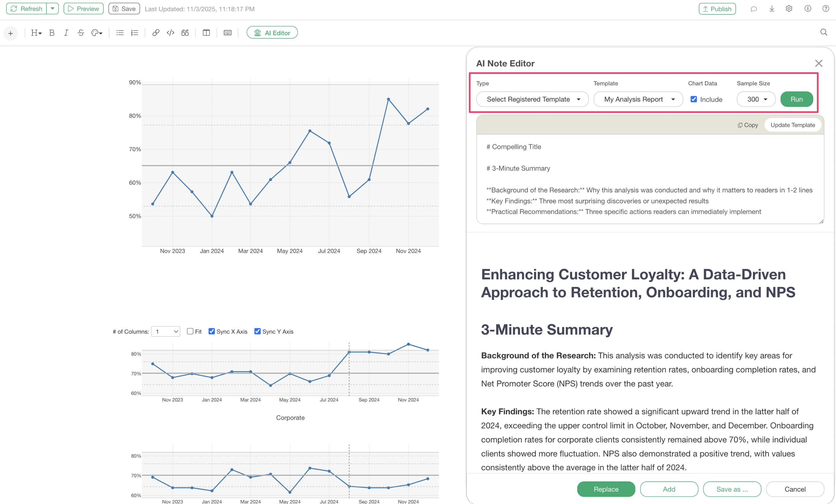Uncheck the Include chart data checkbox
Viewport: 836px width, 504px height.
click(x=694, y=99)
